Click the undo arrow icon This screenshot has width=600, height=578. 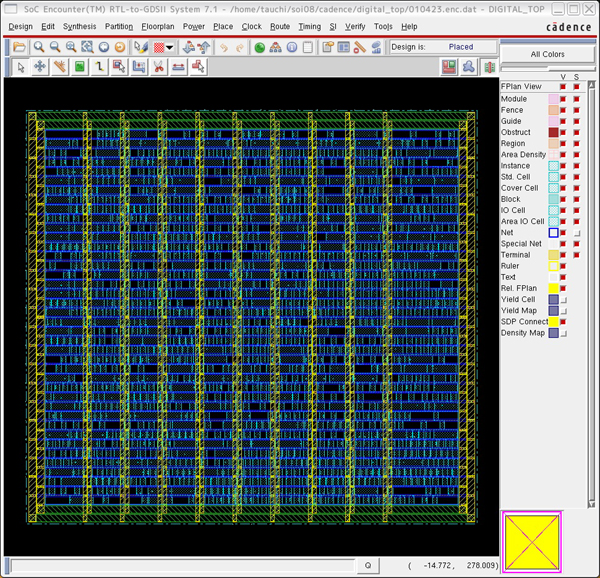(223, 47)
